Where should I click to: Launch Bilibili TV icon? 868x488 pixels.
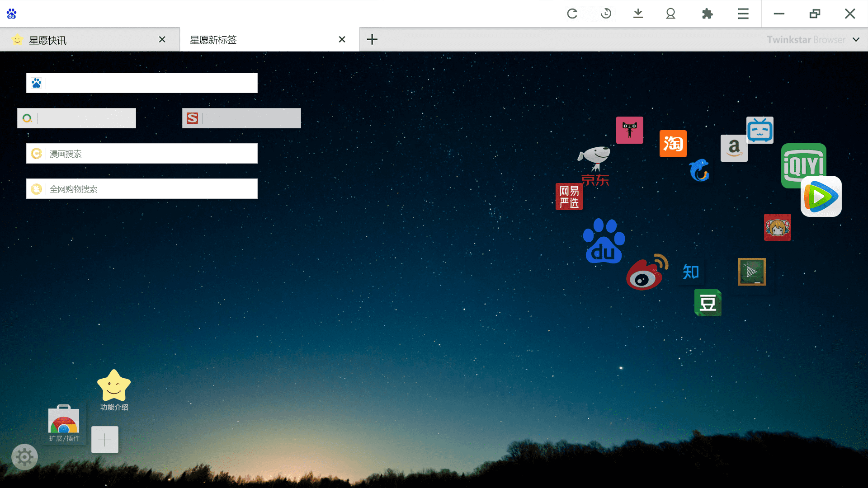[760, 130]
